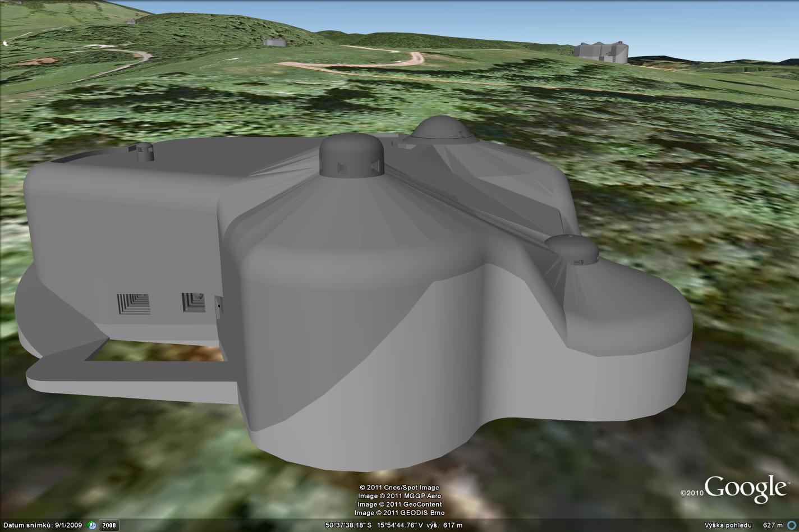Screen dimensions: 799x532
Task: Click the leftmost stepped embrasure on bunker wall
Action: 134,304
